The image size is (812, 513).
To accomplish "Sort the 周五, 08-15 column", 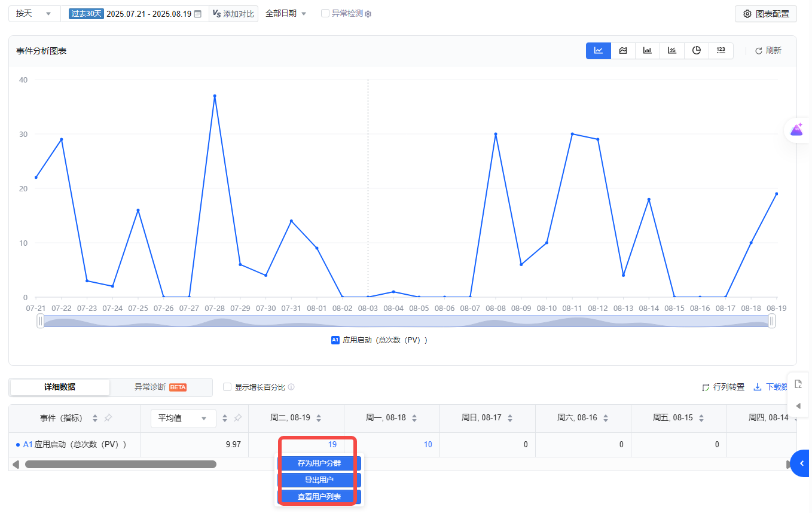I will coord(701,418).
